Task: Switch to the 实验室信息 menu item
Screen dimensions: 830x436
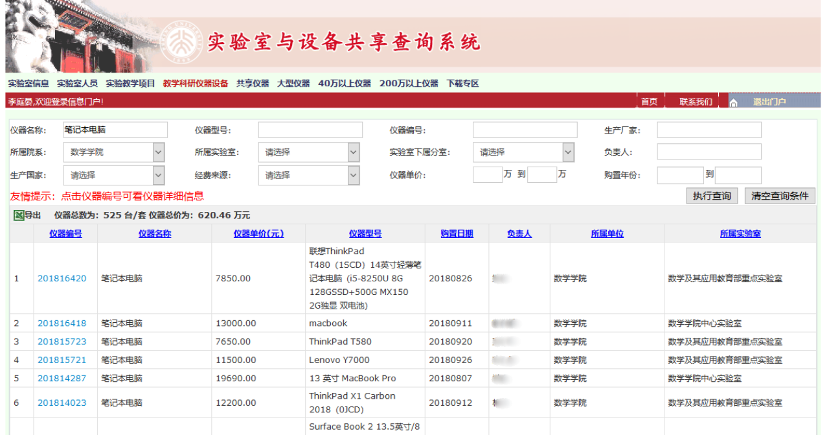Action: tap(28, 83)
